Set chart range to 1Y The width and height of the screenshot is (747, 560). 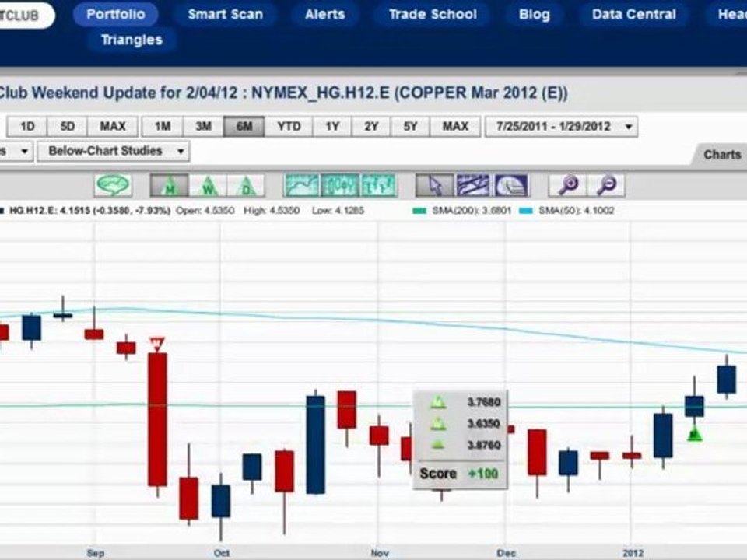coord(332,127)
